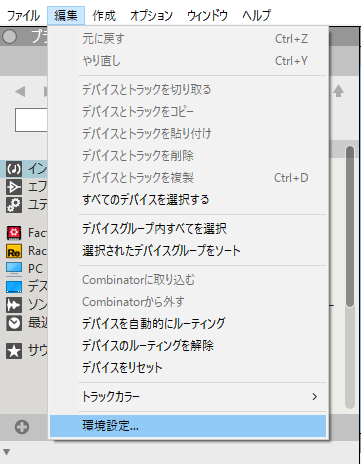Open the ファイル menu
The width and height of the screenshot is (361, 464).
[x=23, y=16]
